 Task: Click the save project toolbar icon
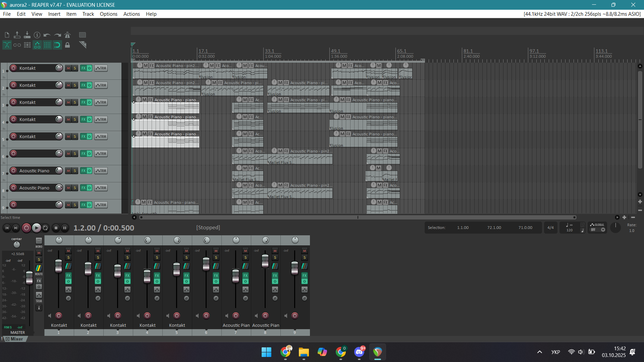click(27, 35)
